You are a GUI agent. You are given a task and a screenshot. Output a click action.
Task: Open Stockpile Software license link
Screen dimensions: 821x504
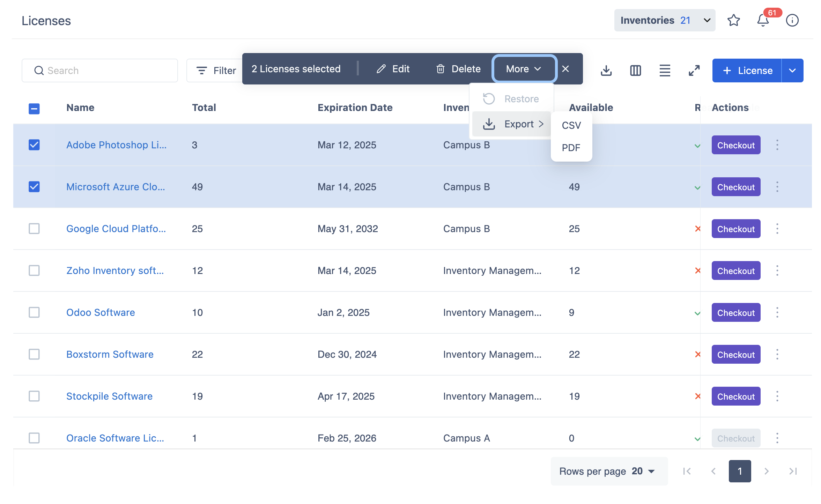pos(109,396)
